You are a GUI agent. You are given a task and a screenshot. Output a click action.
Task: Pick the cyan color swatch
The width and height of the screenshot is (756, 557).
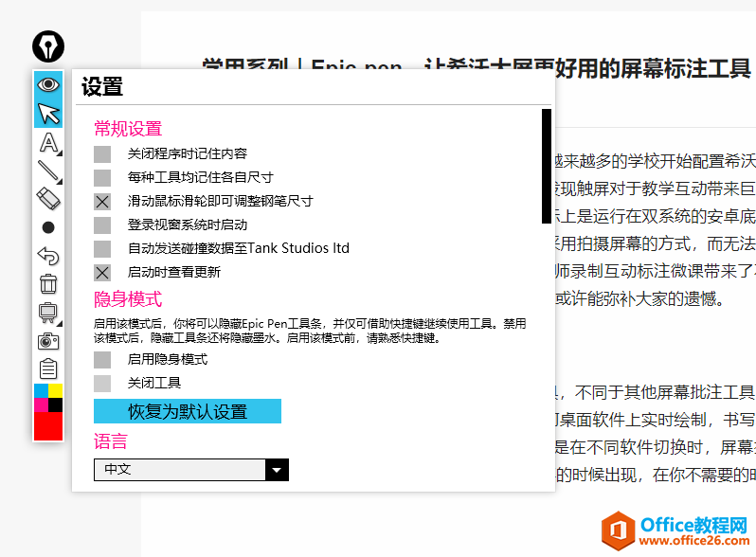click(x=41, y=390)
